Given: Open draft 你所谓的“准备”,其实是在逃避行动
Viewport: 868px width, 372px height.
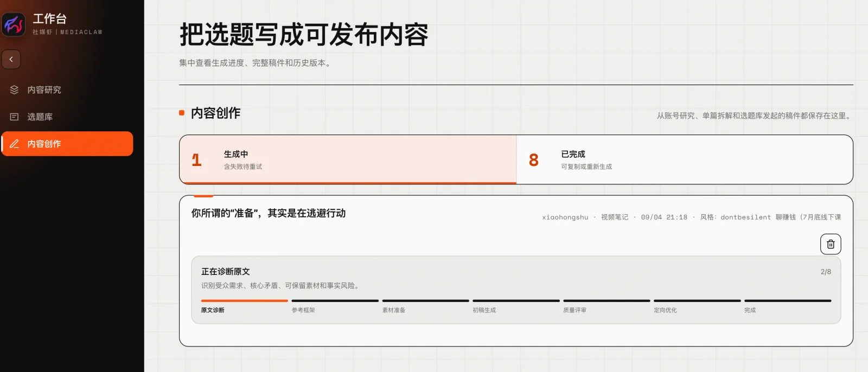Looking at the screenshot, I should [x=269, y=213].
